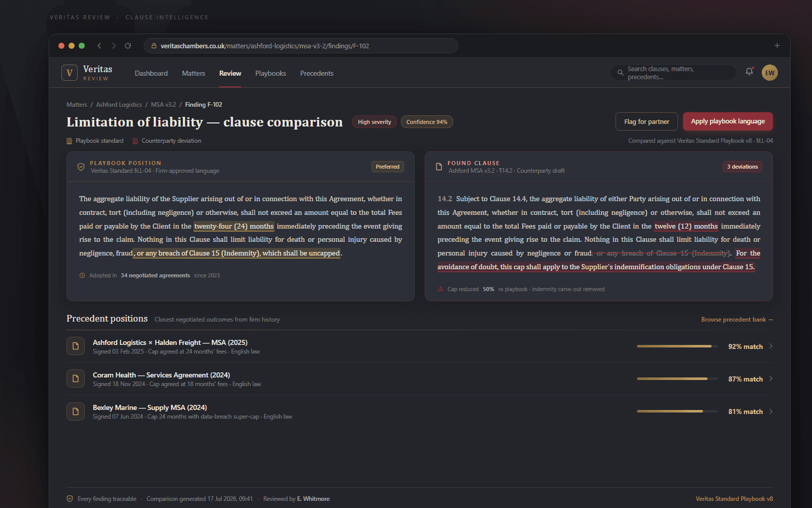
Task: Reload the page with refresh icon
Action: point(128,46)
